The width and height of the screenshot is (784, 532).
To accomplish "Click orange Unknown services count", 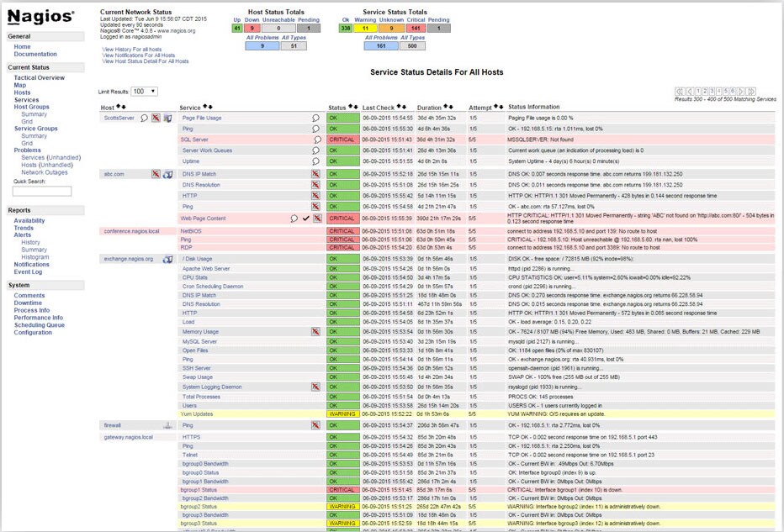I will 391,29.
